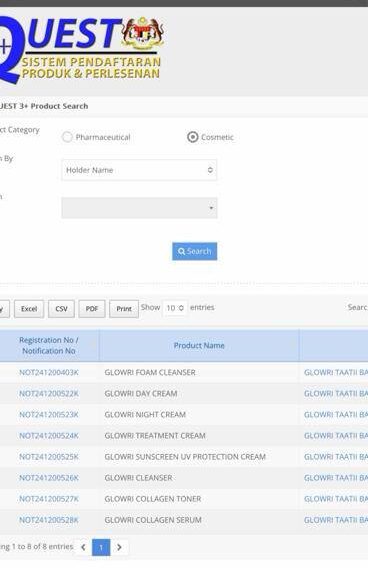Export results with the Excel button
The image size is (368, 568).
[29, 309]
